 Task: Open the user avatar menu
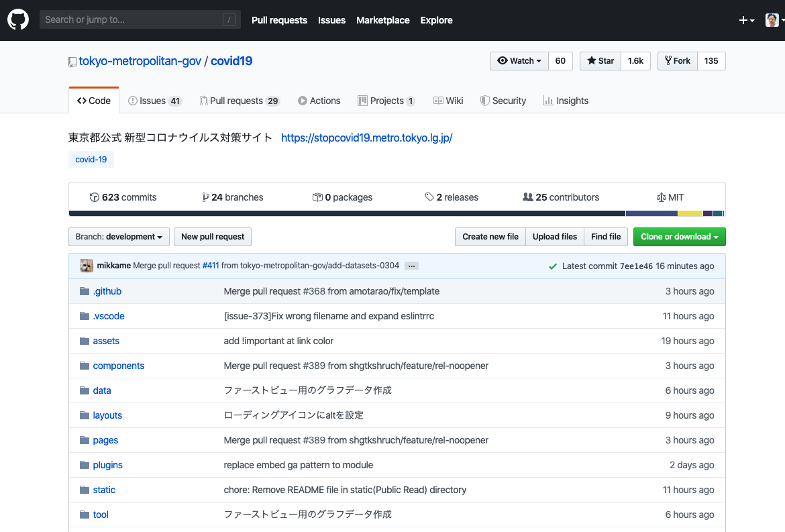(x=774, y=20)
